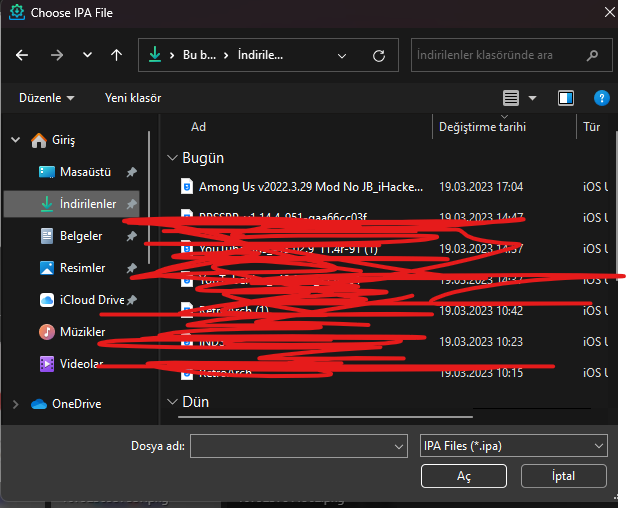Click the 'İndirile...' breadcrumb
This screenshot has width=633, height=508.
pos(260,55)
